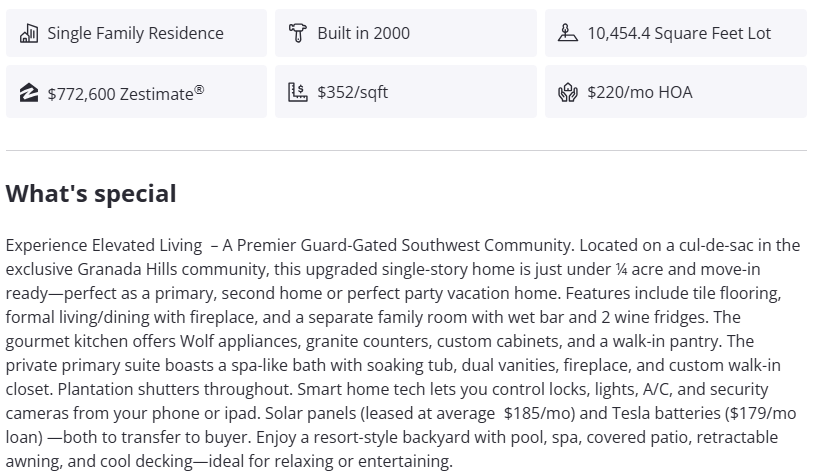817x475 pixels.
Task: Click the price-per-sqft ruler icon
Action: click(x=298, y=93)
